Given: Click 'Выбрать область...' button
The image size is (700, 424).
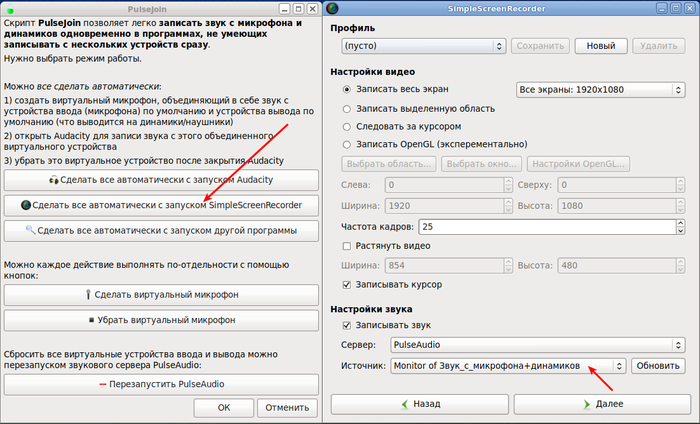Looking at the screenshot, I should 389,164.
